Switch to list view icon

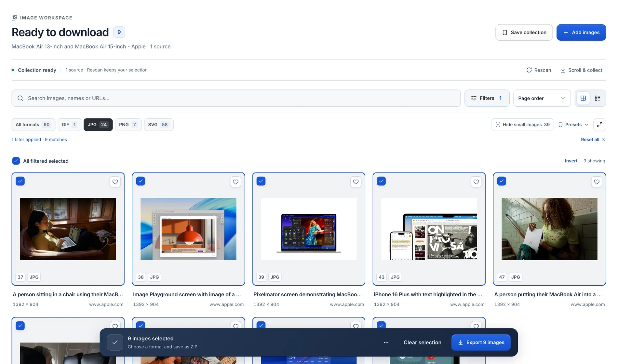pos(598,98)
